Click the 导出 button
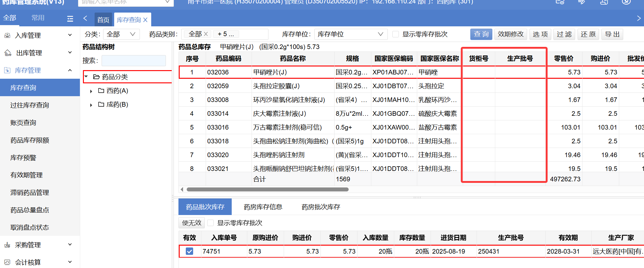Image resolution: width=644 pixels, height=268 pixels. point(612,34)
